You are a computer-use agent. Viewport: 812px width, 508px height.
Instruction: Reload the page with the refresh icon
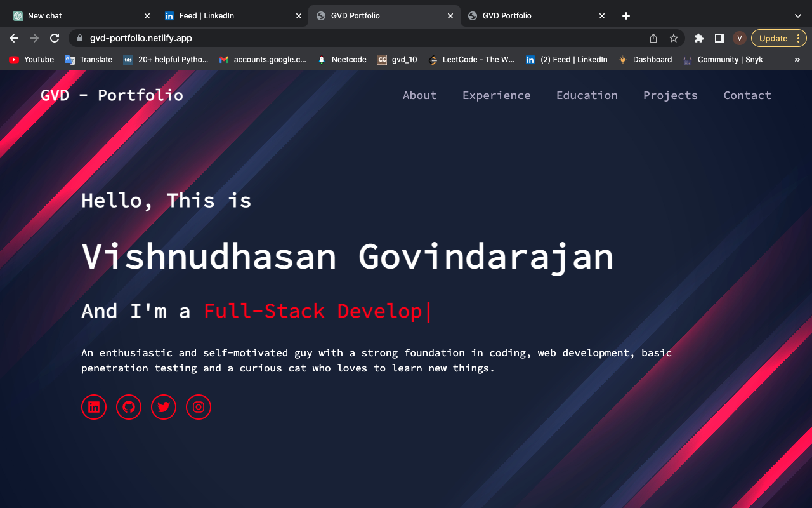click(x=55, y=38)
